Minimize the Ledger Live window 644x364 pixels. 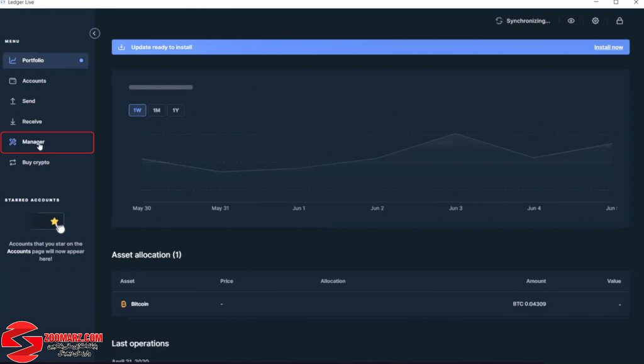point(596,3)
